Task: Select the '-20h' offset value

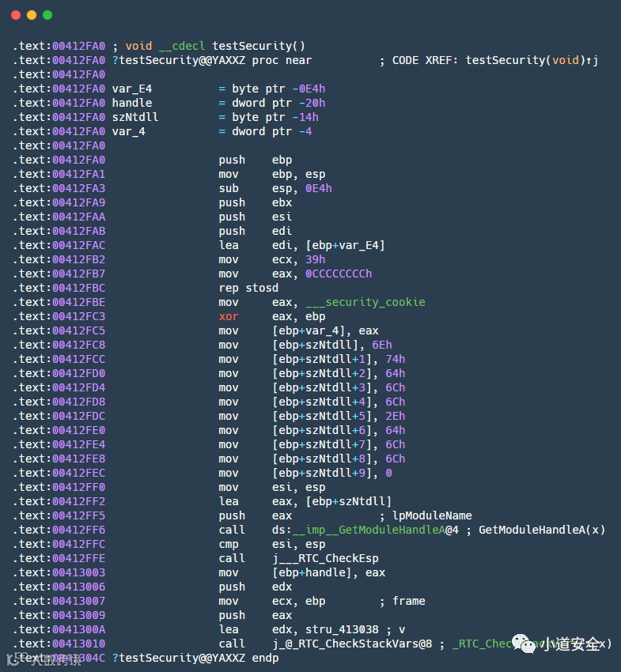Action: pos(312,103)
